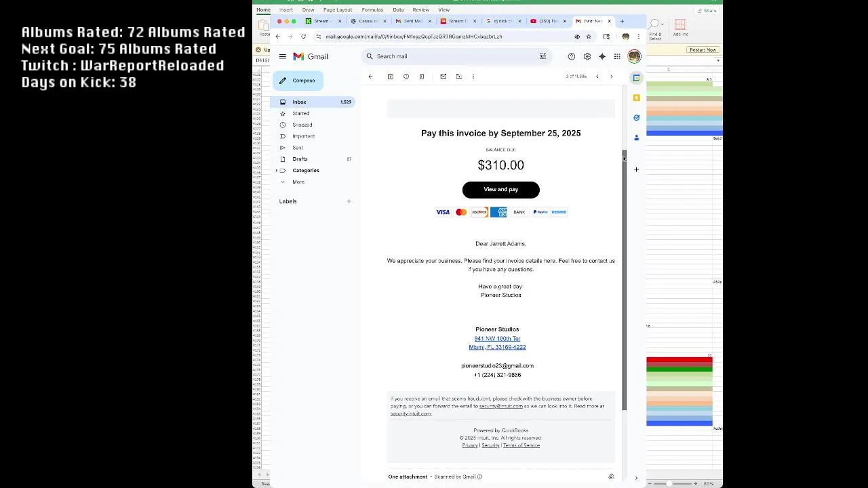
Task: Open Gmail main menu hamburger icon
Action: click(x=283, y=57)
